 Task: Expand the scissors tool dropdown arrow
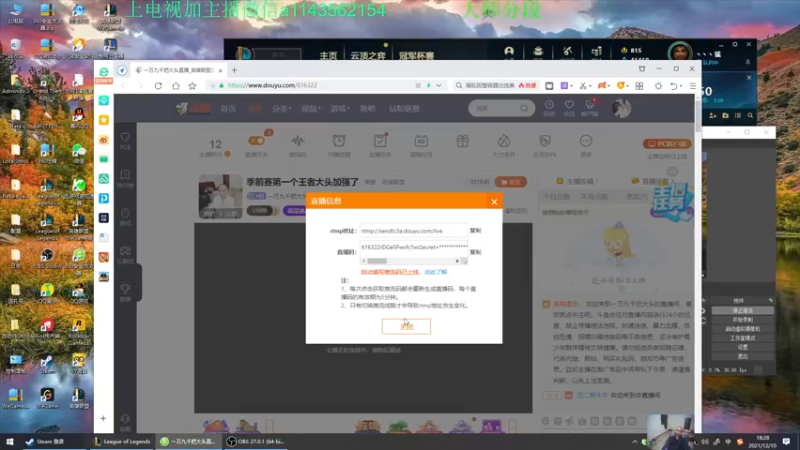pyautogui.click(x=589, y=86)
